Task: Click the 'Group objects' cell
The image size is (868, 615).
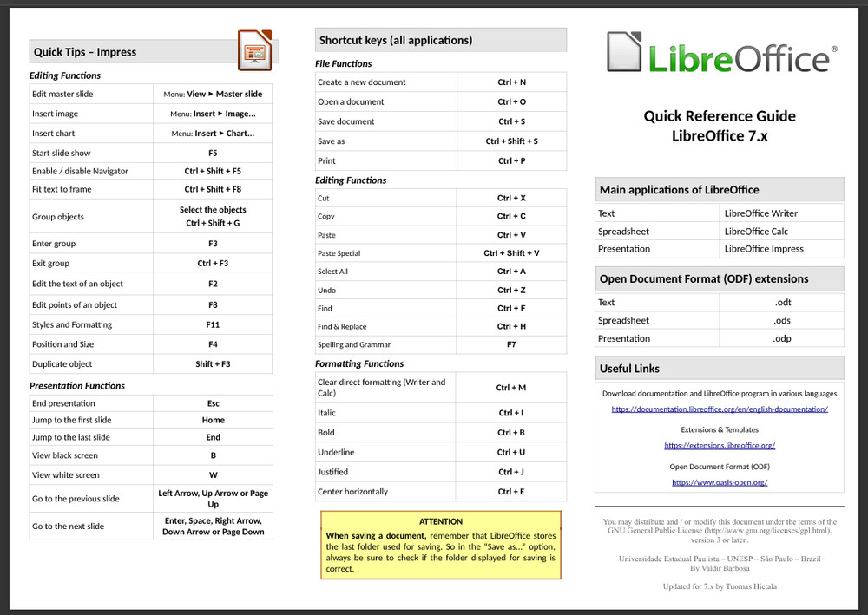Action: (91, 216)
